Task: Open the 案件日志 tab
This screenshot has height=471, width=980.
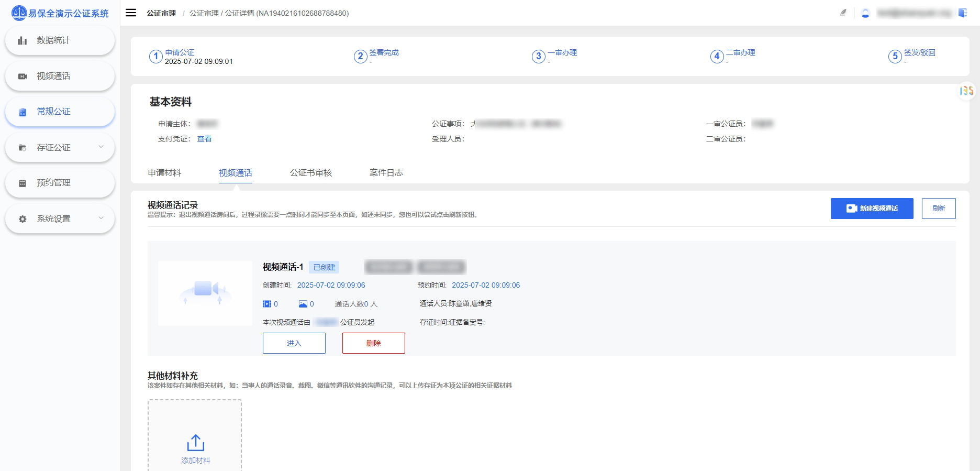Action: click(386, 173)
